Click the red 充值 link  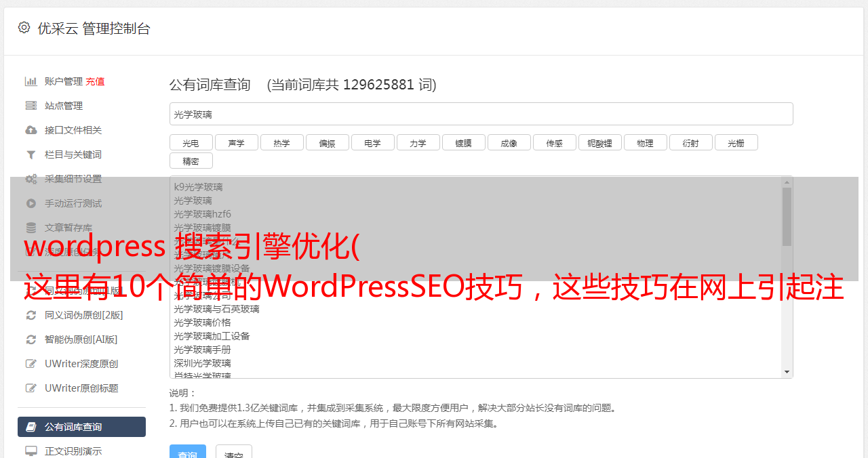95,81
